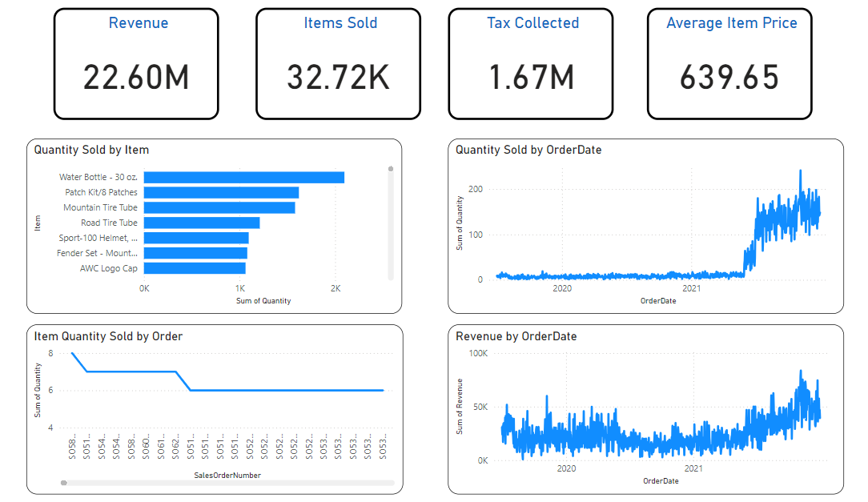868x502 pixels.
Task: Click the Road Tire Tube bar
Action: [200, 223]
